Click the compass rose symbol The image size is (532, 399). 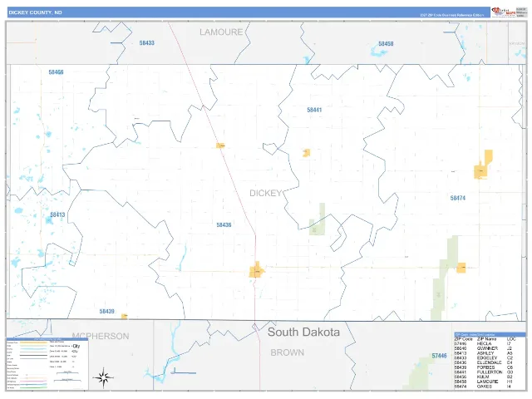tap(103, 377)
